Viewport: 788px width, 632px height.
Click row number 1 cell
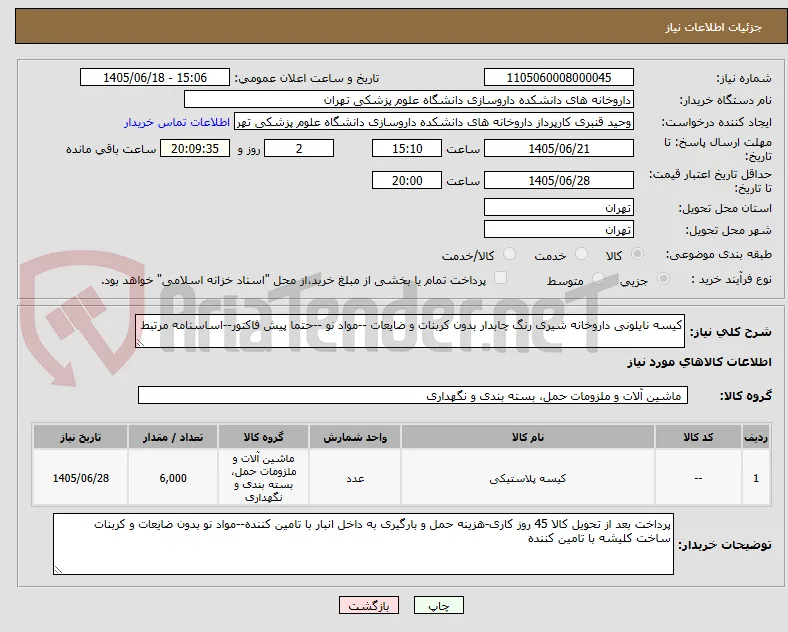tap(756, 478)
